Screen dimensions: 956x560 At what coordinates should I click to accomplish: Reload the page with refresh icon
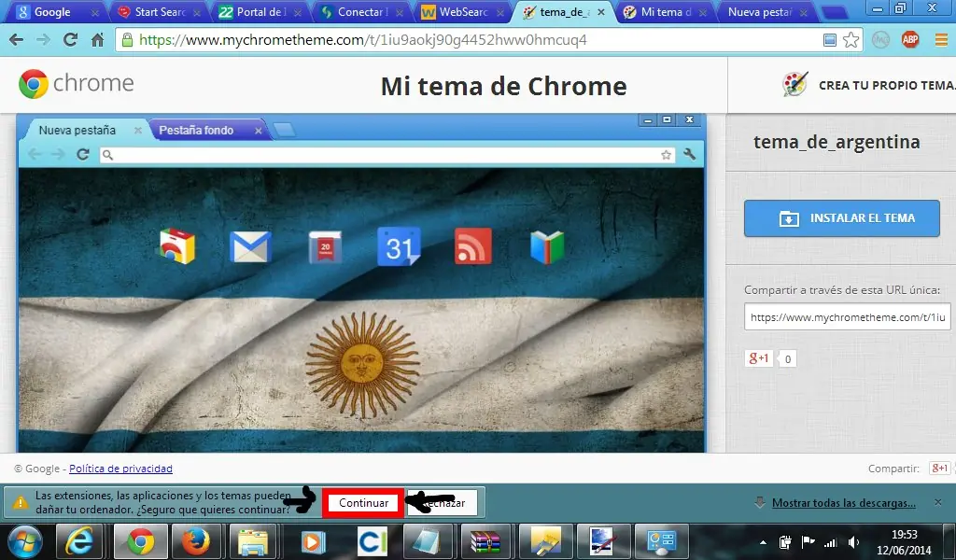(71, 40)
